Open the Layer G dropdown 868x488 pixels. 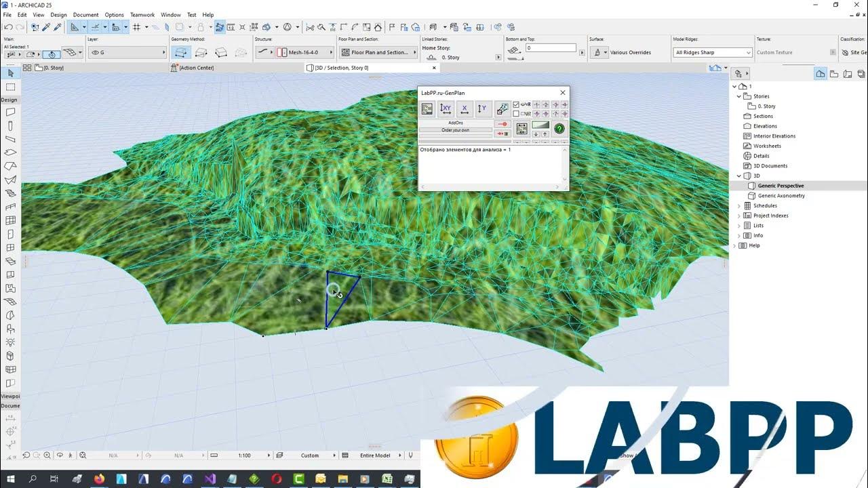[x=127, y=52]
